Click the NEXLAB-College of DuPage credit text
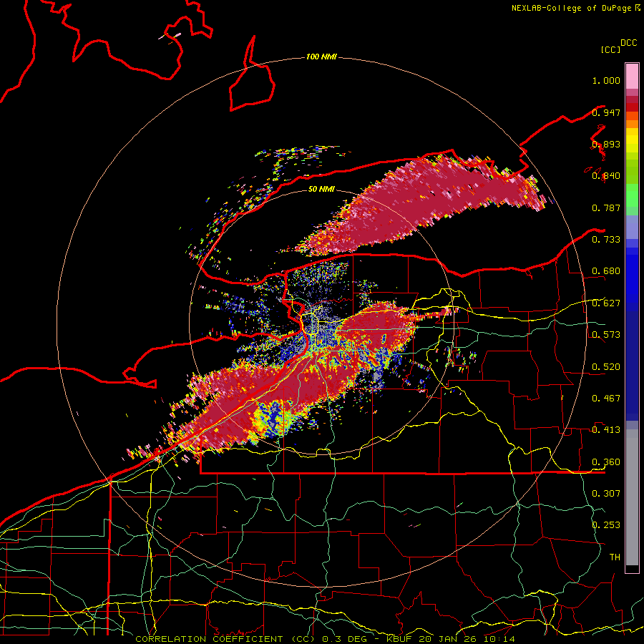 571,8
